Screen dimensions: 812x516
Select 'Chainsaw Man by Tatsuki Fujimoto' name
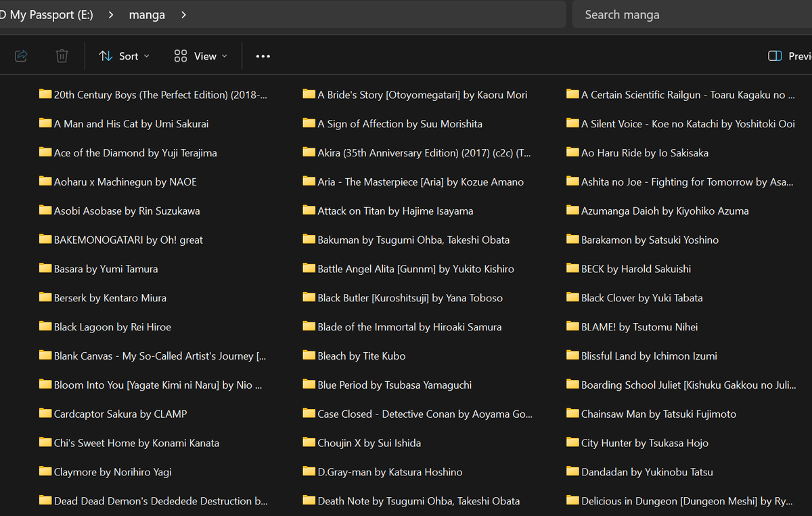658,414
